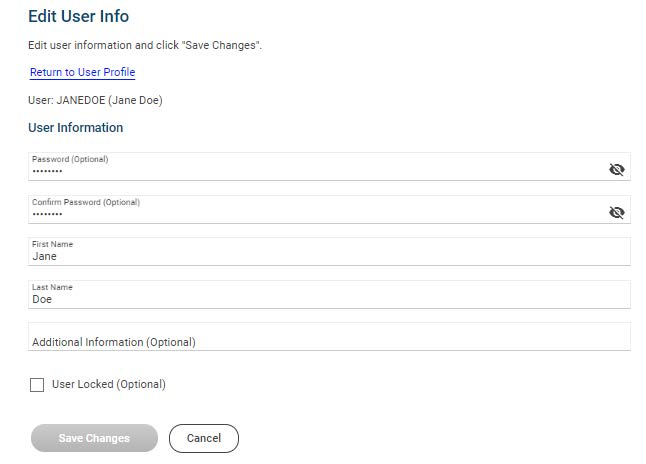Click the instruction text mentioning "Save Changes"
Viewport: 646px width, 464px height.
coord(145,46)
